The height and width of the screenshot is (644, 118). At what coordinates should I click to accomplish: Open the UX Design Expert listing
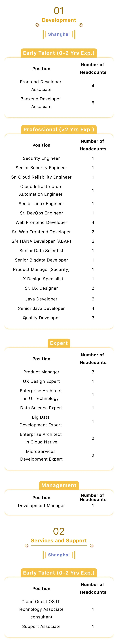[x=42, y=381]
